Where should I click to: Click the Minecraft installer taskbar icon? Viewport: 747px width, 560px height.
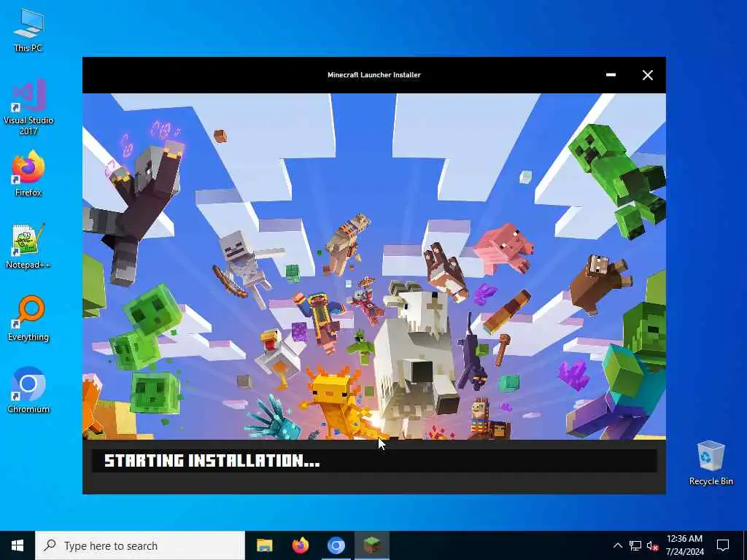371,545
